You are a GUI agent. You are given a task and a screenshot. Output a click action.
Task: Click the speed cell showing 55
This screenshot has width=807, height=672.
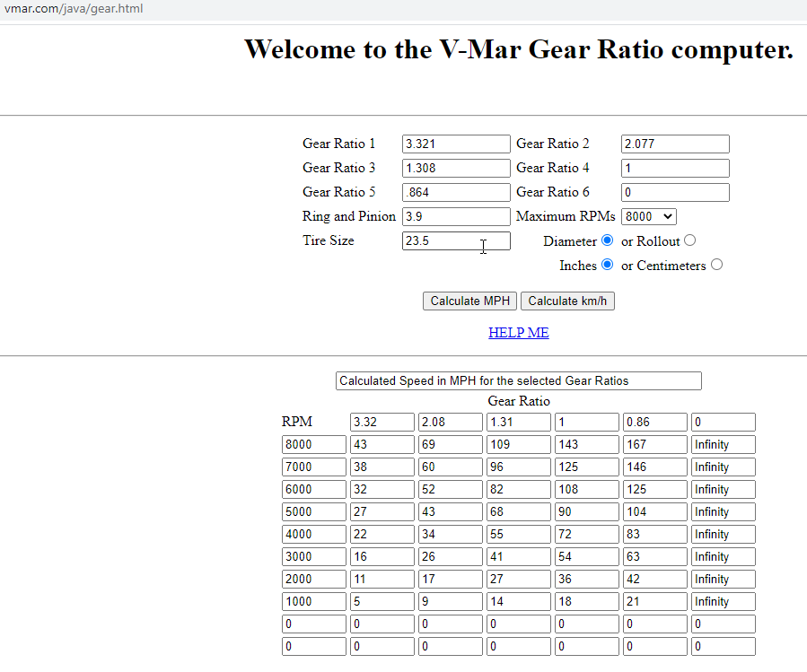tap(518, 534)
